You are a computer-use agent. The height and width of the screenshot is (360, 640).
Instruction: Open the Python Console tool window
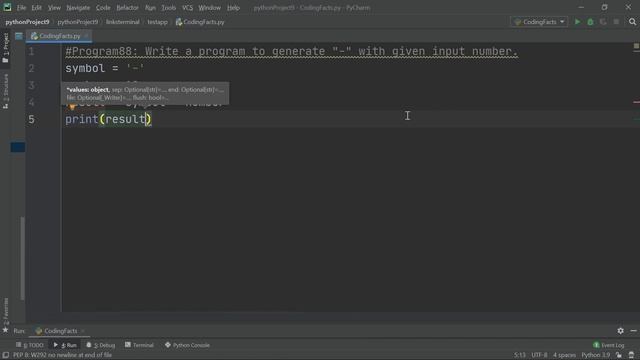click(187, 345)
